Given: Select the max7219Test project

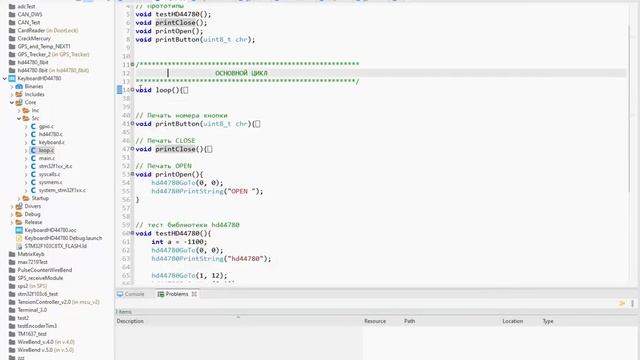Looking at the screenshot, I should pos(32,262).
